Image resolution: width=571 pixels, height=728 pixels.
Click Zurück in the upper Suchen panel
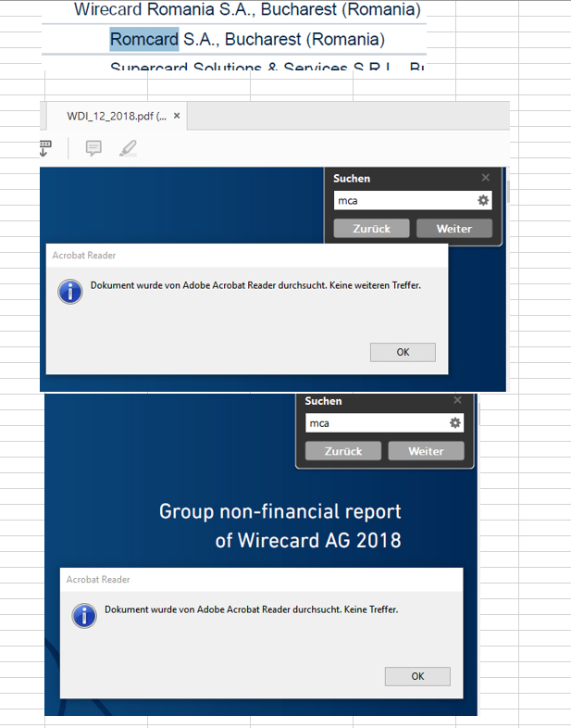click(x=371, y=229)
